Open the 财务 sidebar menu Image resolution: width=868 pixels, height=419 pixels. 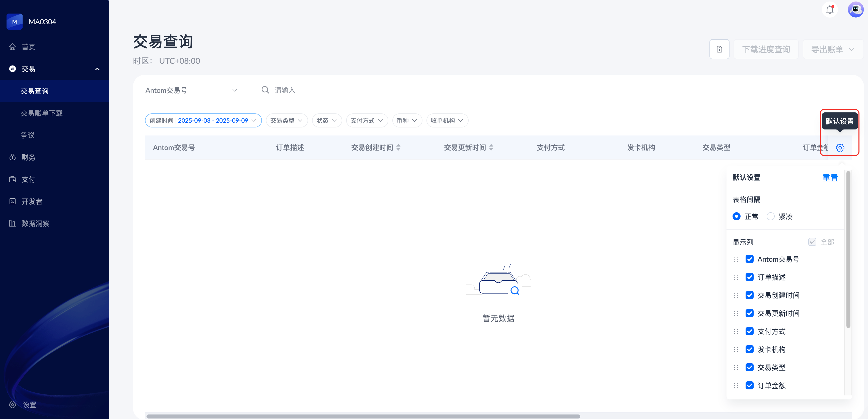point(28,157)
